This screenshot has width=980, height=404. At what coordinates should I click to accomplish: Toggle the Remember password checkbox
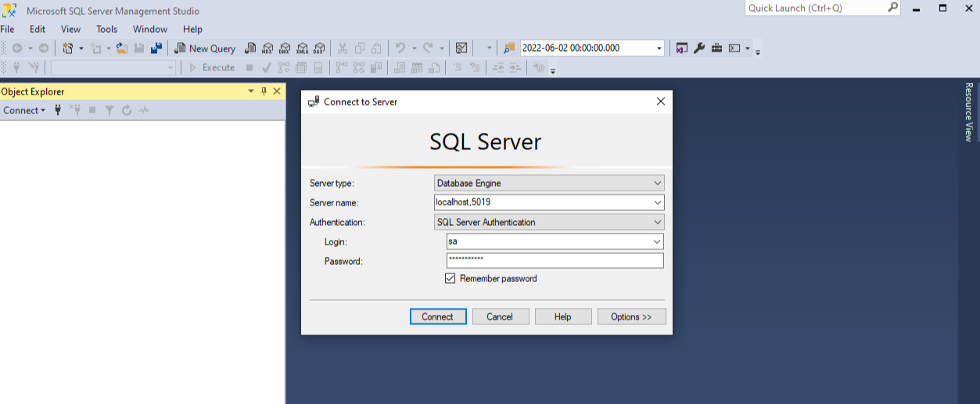pos(451,278)
